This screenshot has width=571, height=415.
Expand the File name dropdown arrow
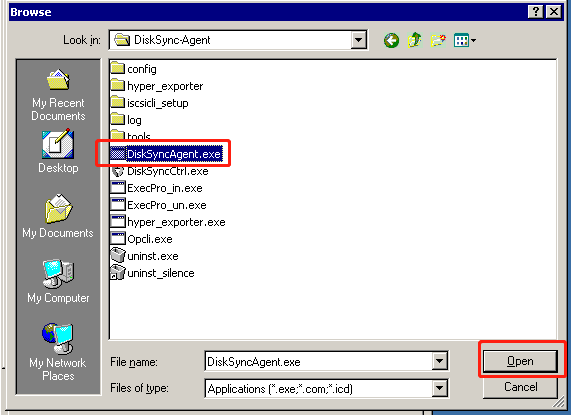tap(440, 361)
